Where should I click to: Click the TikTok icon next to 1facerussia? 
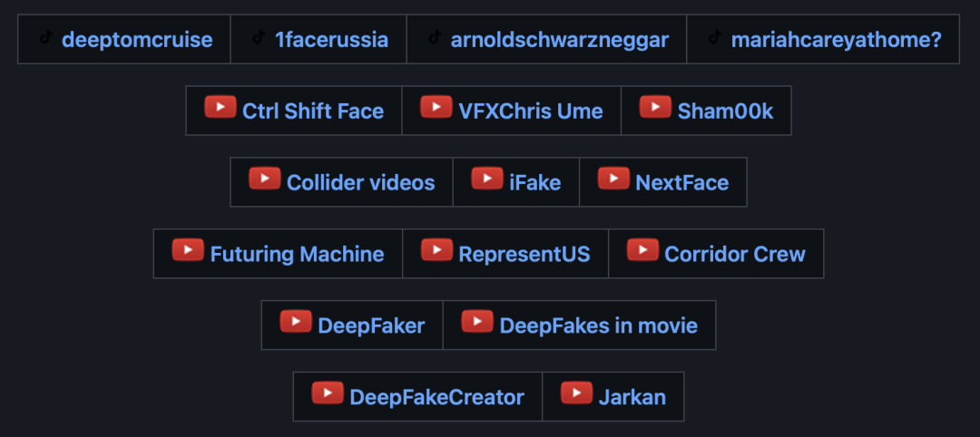[x=258, y=37]
